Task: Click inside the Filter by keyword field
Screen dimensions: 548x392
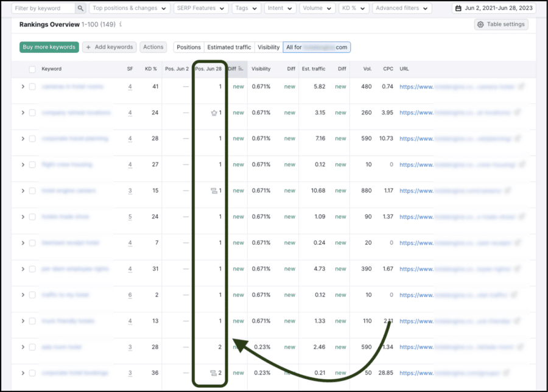Action: click(x=40, y=9)
